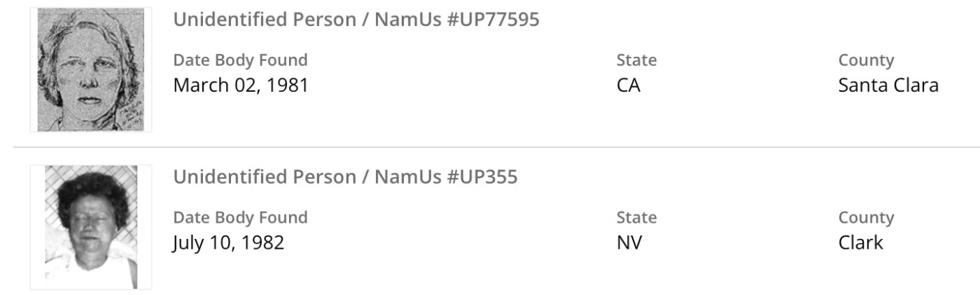Click the Clark county value
The height and width of the screenshot is (295, 980).
860,242
